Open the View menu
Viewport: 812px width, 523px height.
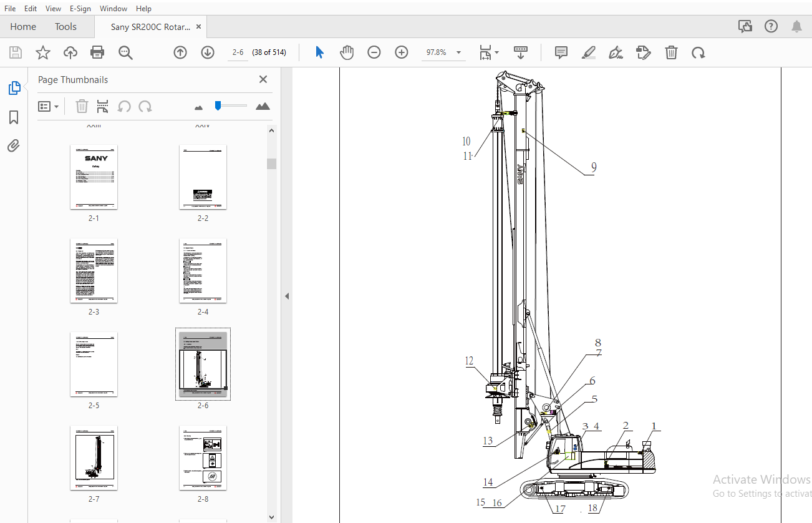click(x=53, y=9)
